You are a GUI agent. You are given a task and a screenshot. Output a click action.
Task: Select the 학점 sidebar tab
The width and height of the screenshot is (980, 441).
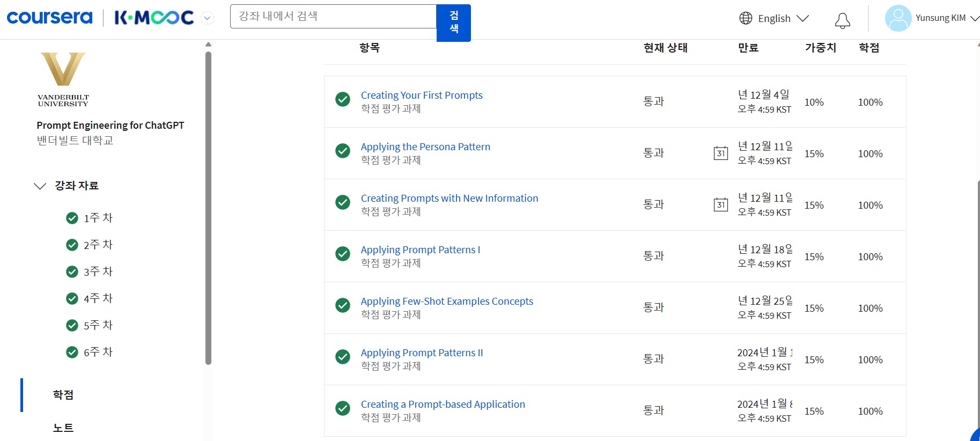[x=63, y=395]
